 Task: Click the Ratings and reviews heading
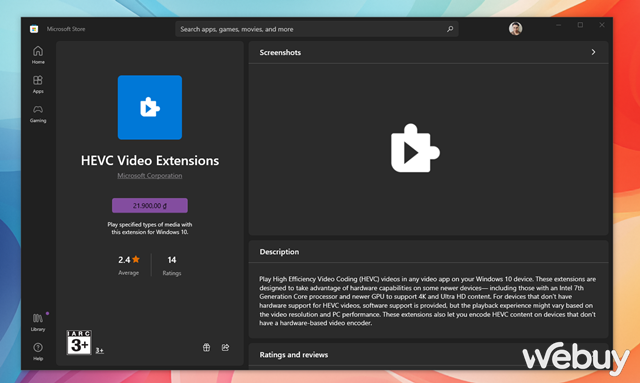click(294, 355)
